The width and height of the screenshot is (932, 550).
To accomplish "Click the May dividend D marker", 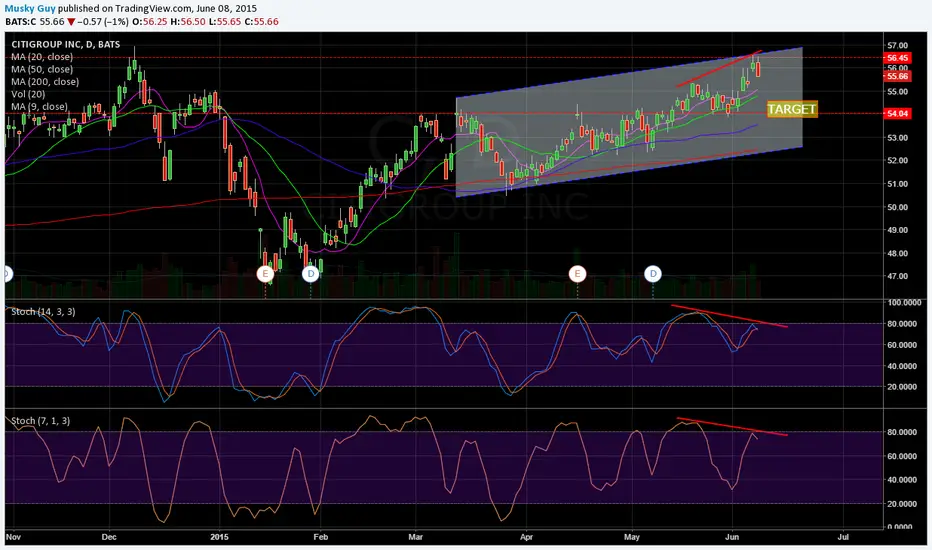I will click(653, 274).
